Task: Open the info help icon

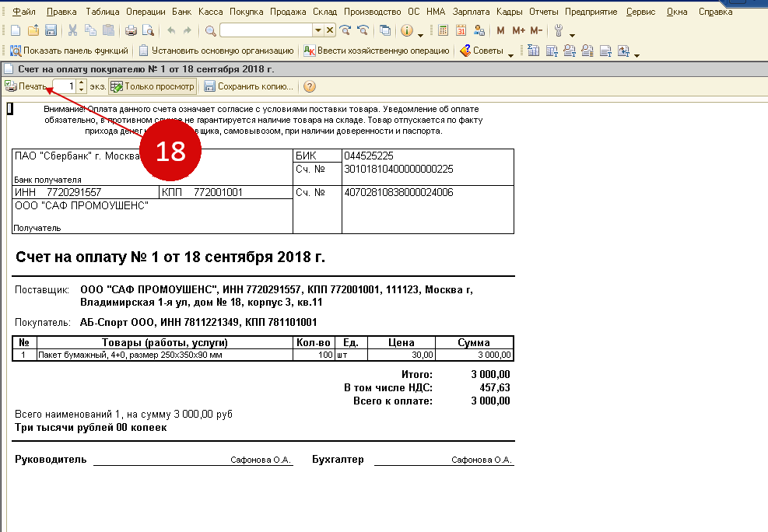Action: [x=406, y=30]
